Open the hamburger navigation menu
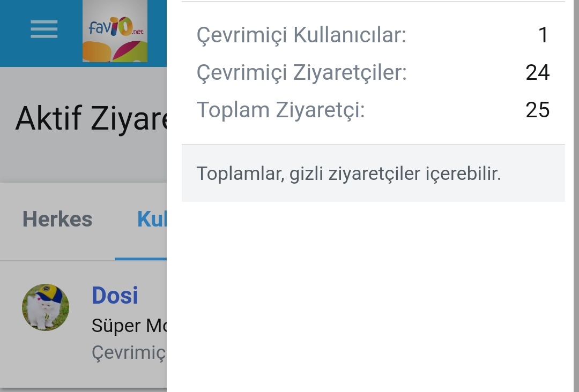Screen dimensions: 579x392 (44, 29)
